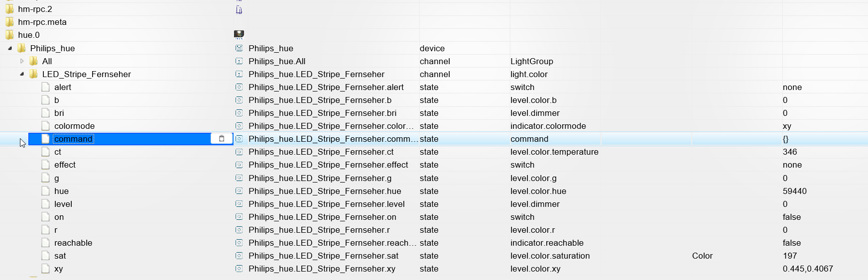868x280 pixels.
Task: Click the Color cell in sat row
Action: 702,256
